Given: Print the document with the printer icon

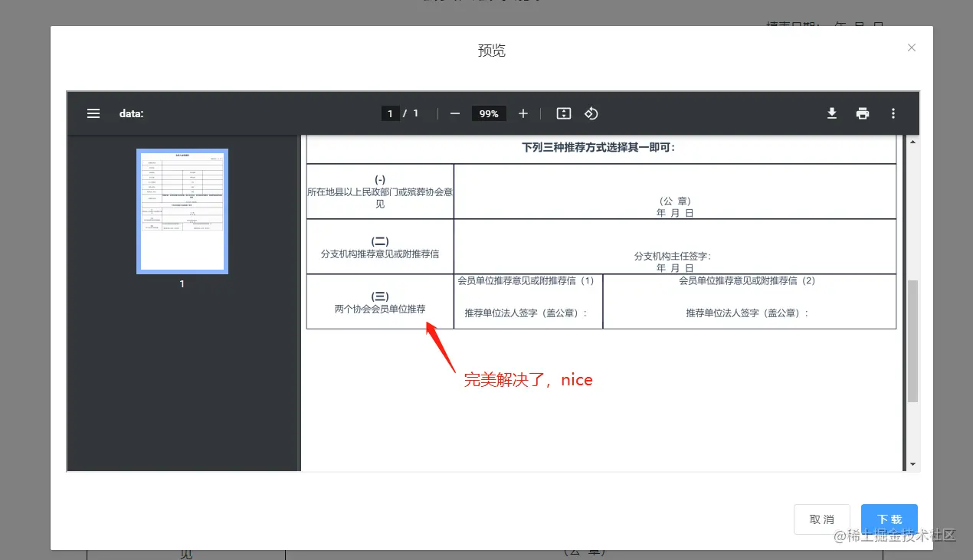Looking at the screenshot, I should pyautogui.click(x=862, y=113).
